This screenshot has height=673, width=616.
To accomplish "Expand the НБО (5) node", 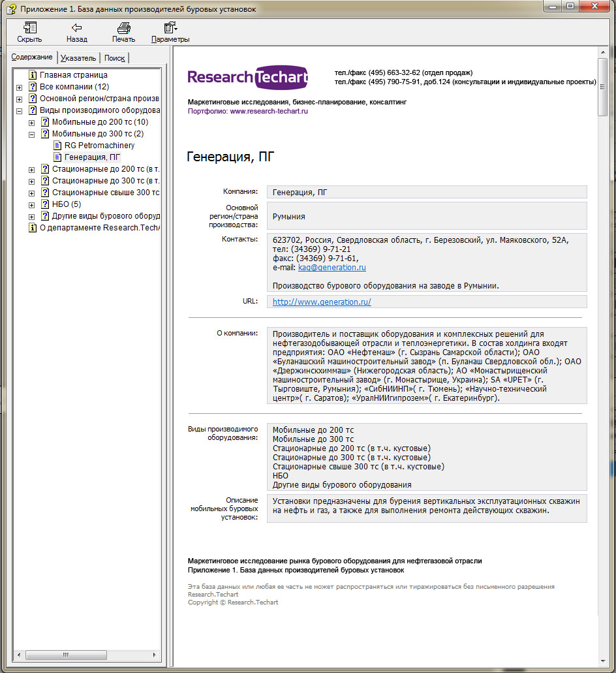I will pyautogui.click(x=32, y=205).
